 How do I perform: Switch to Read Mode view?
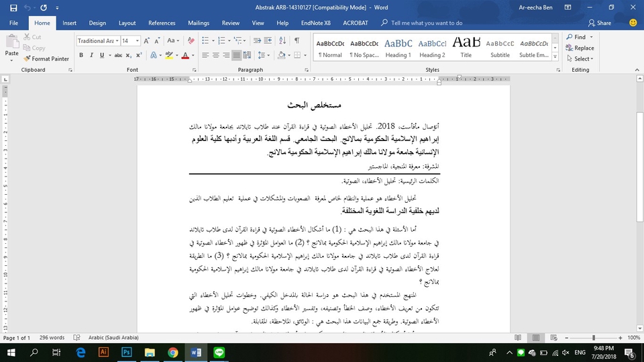point(518,338)
